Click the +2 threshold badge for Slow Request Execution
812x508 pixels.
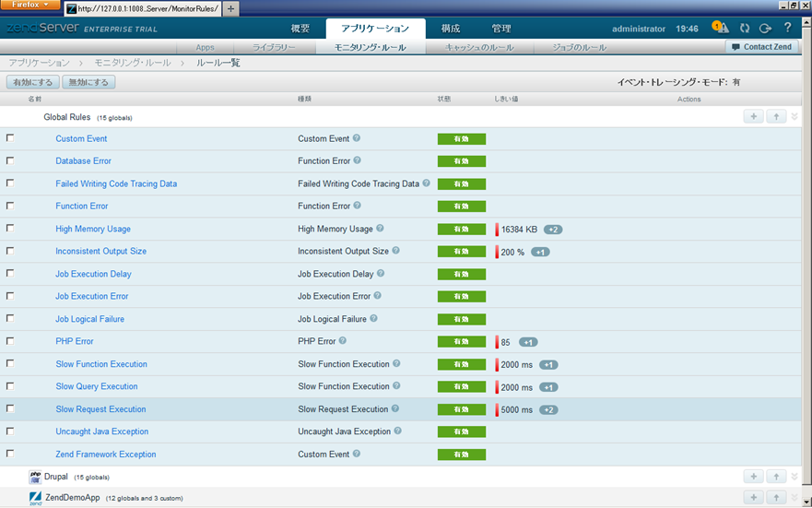tap(548, 409)
